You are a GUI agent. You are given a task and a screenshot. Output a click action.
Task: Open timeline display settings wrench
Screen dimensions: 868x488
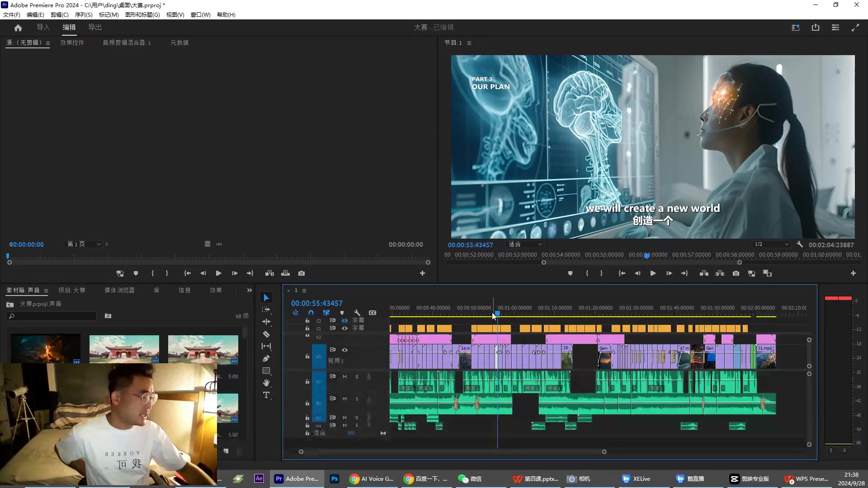point(357,313)
